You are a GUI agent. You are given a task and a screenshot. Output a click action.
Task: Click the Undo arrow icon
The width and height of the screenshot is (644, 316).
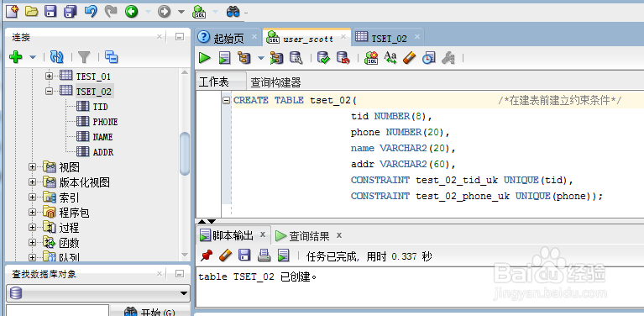91,12
